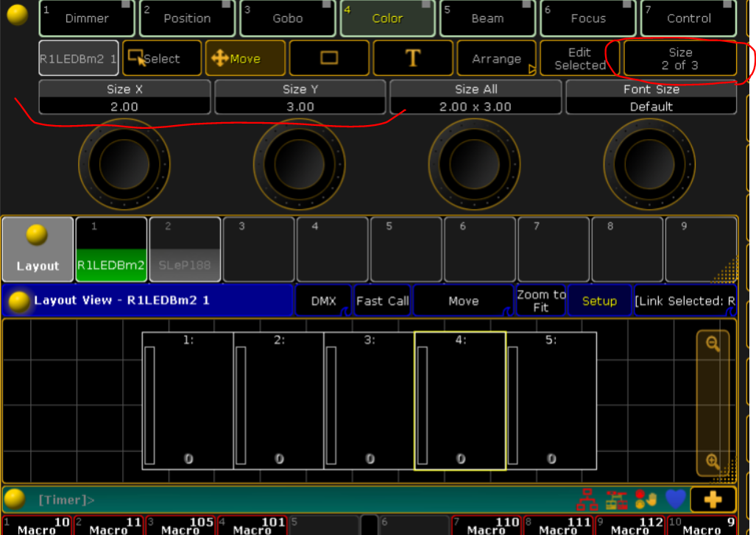Click the Size X encoder knob

coord(124,164)
